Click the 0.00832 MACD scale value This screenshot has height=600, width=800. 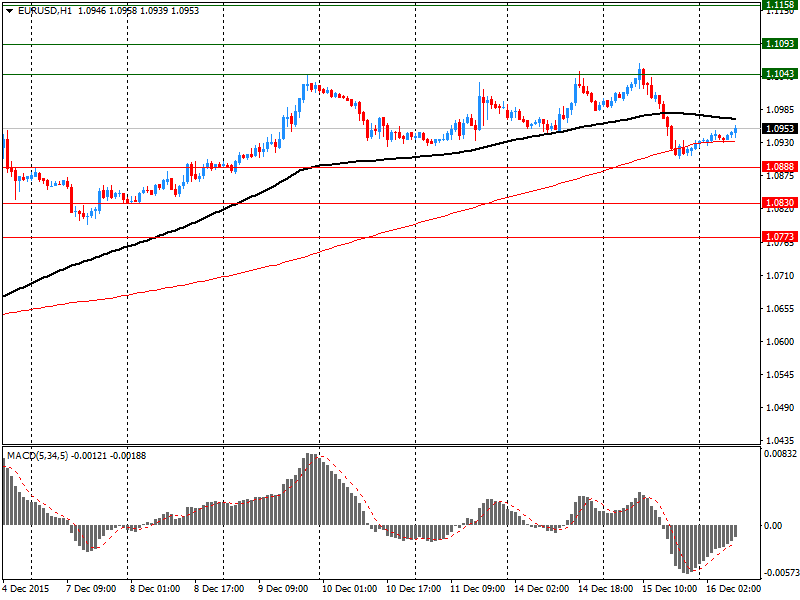click(780, 454)
